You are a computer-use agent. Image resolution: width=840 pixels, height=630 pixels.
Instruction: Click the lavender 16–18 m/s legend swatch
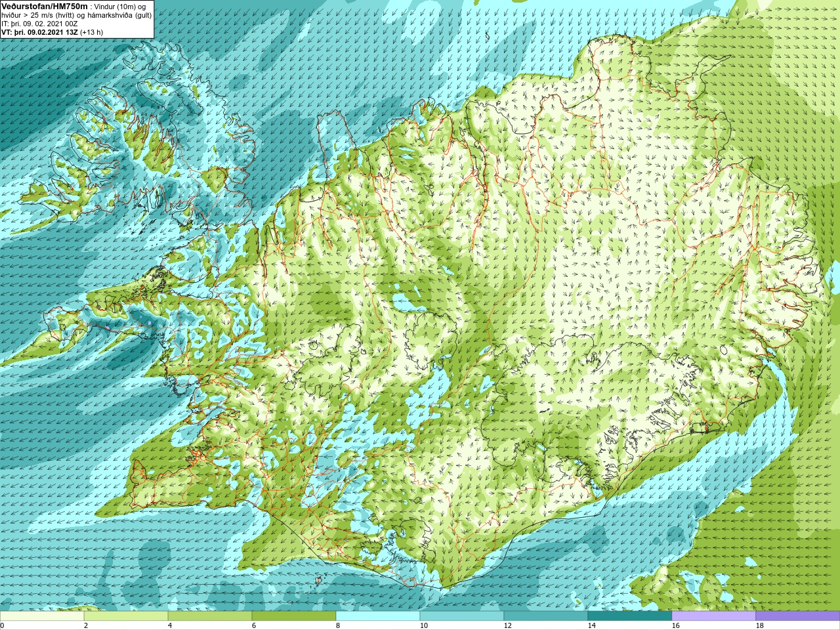pyautogui.click(x=714, y=616)
